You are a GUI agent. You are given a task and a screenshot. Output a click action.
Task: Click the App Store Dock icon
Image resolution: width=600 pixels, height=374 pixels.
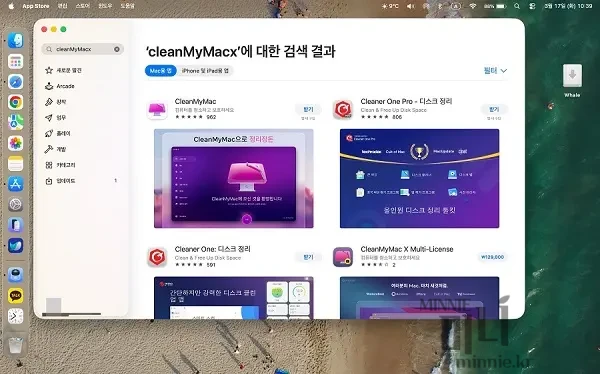pyautogui.click(x=16, y=184)
